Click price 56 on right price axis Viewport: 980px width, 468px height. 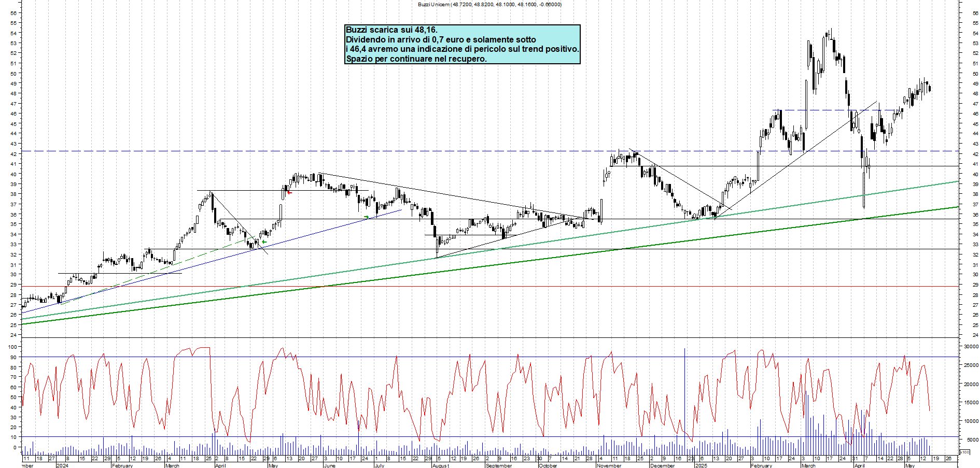coord(975,13)
